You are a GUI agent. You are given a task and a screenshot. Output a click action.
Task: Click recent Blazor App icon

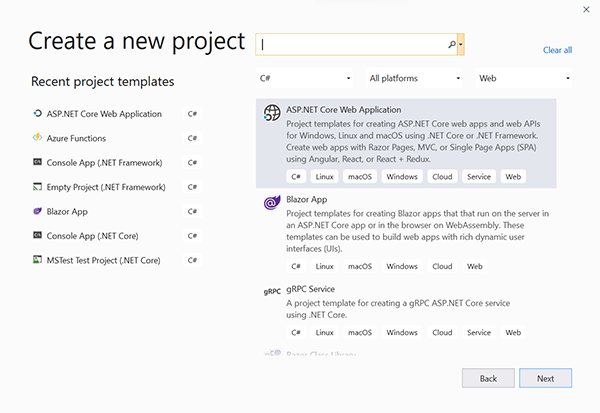pos(37,211)
